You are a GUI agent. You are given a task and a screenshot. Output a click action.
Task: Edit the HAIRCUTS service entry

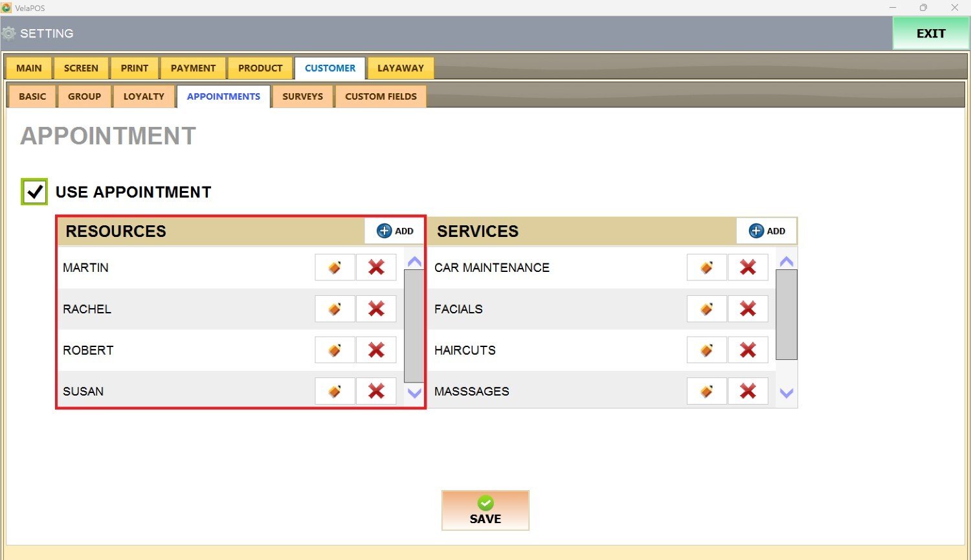coord(706,350)
